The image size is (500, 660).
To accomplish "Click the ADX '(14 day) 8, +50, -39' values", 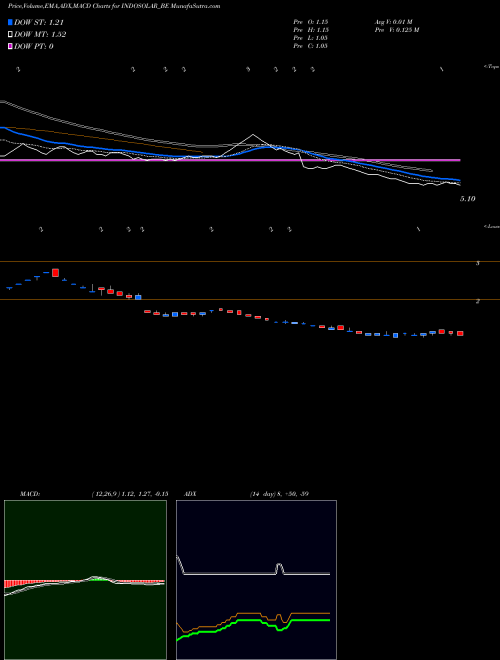I will (x=279, y=494).
